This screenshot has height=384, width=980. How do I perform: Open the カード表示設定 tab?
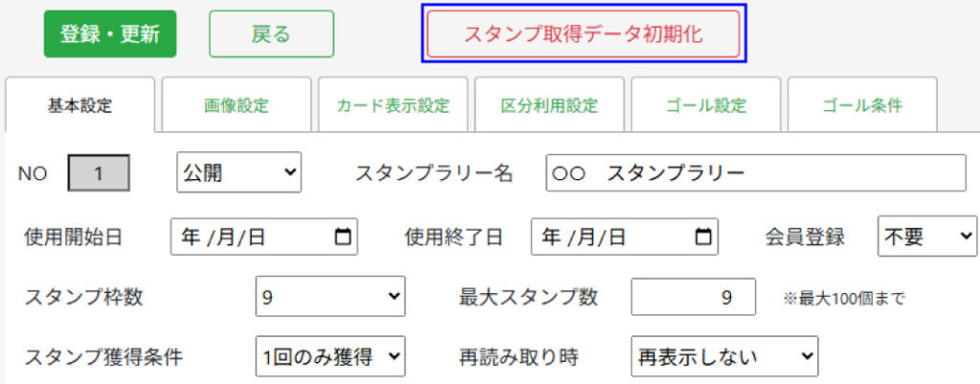392,105
